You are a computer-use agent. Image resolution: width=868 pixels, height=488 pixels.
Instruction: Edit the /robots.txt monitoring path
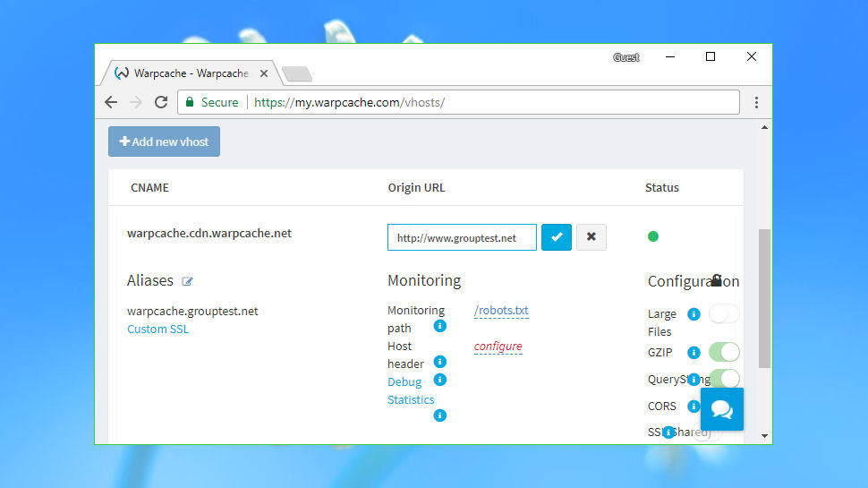[x=501, y=310]
